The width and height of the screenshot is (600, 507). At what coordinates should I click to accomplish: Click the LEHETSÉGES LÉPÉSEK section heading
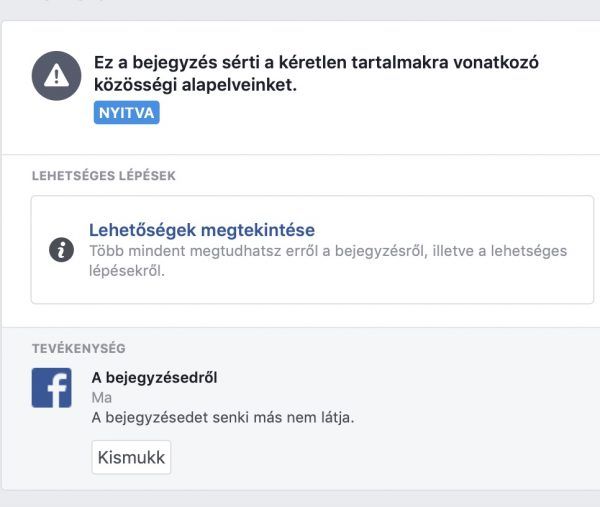(x=104, y=176)
